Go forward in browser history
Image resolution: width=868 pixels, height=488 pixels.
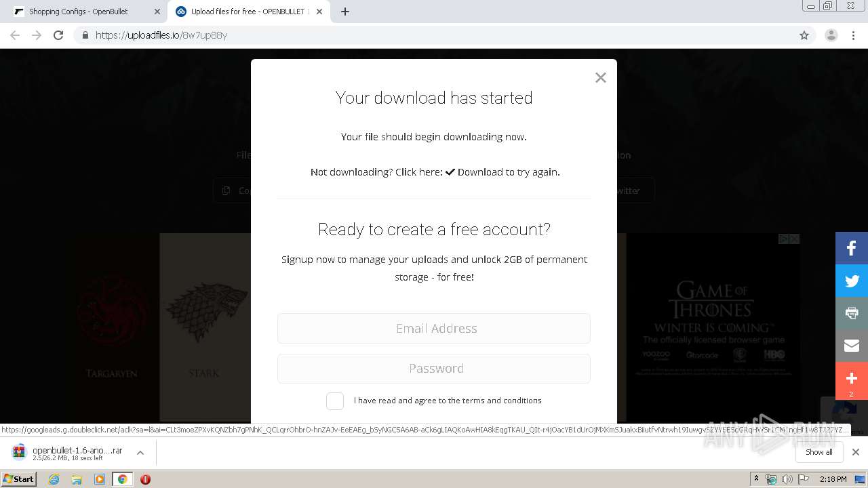point(37,35)
